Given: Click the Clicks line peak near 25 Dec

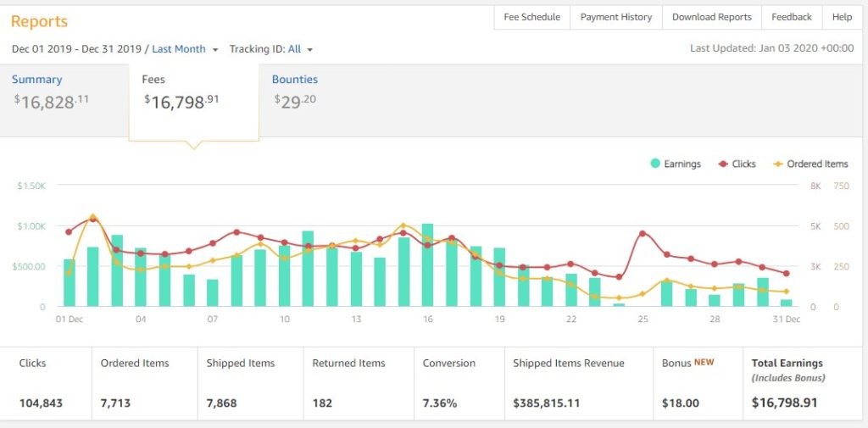Looking at the screenshot, I should pos(643,233).
